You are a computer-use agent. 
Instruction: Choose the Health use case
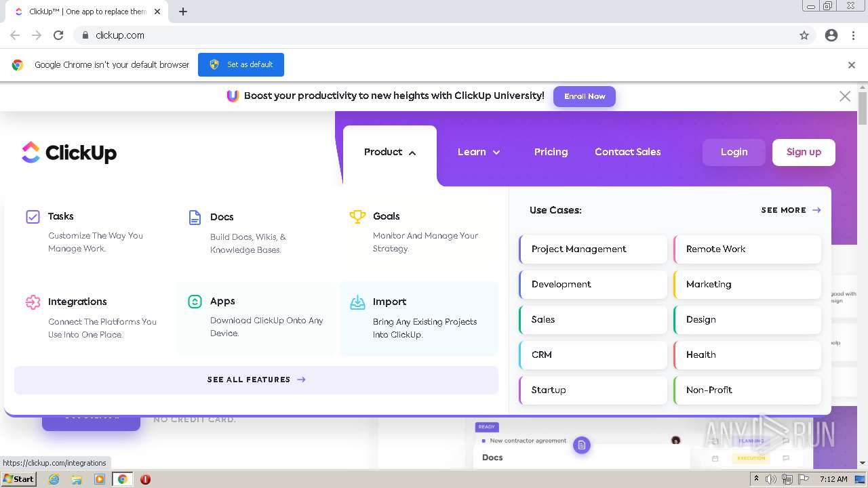click(x=747, y=355)
